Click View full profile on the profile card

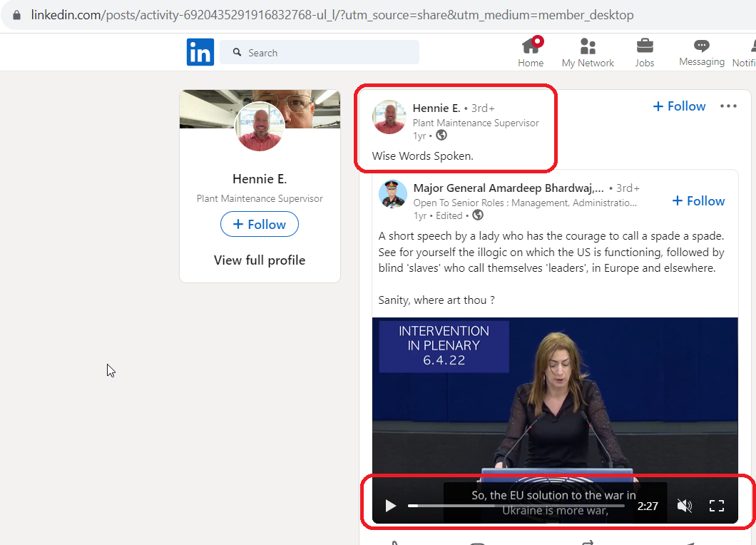click(x=260, y=260)
